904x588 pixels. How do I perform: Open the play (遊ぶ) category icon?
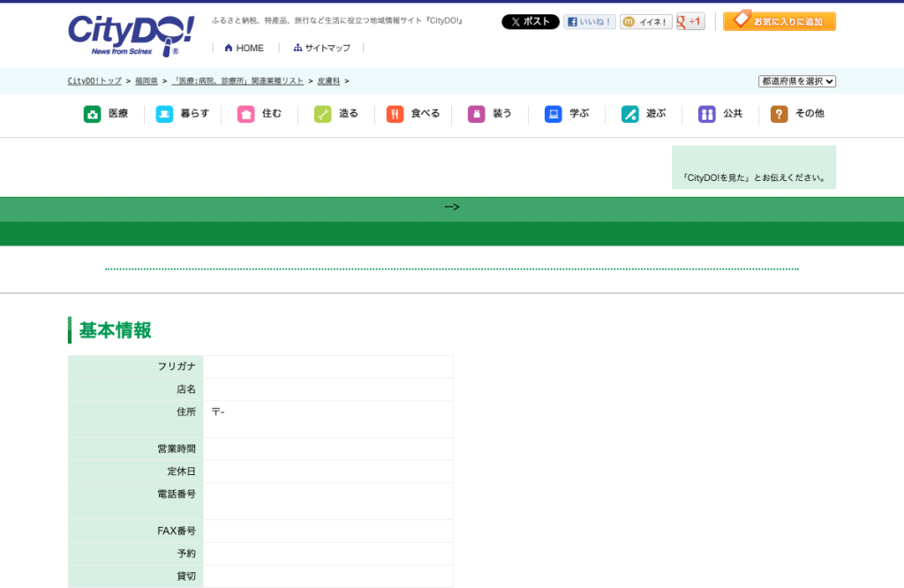(x=629, y=114)
